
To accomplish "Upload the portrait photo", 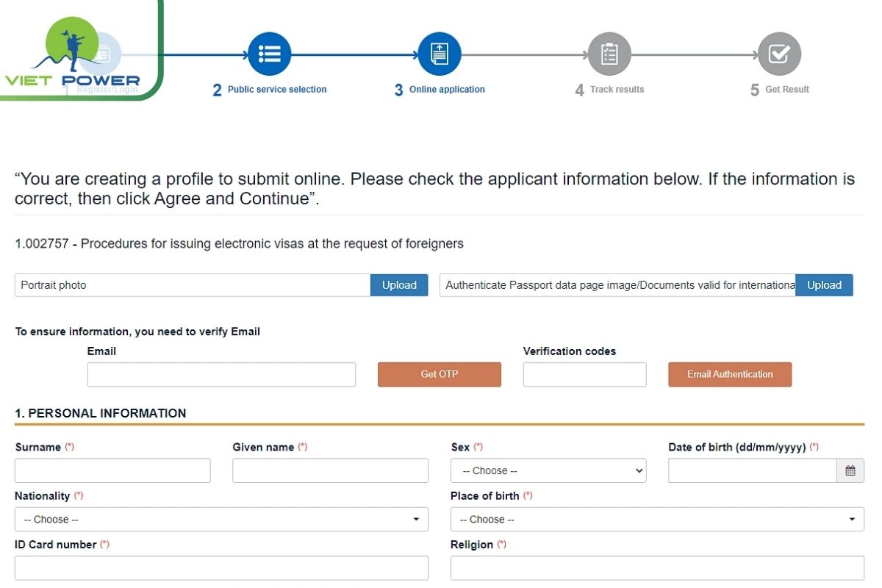I will pyautogui.click(x=398, y=285).
